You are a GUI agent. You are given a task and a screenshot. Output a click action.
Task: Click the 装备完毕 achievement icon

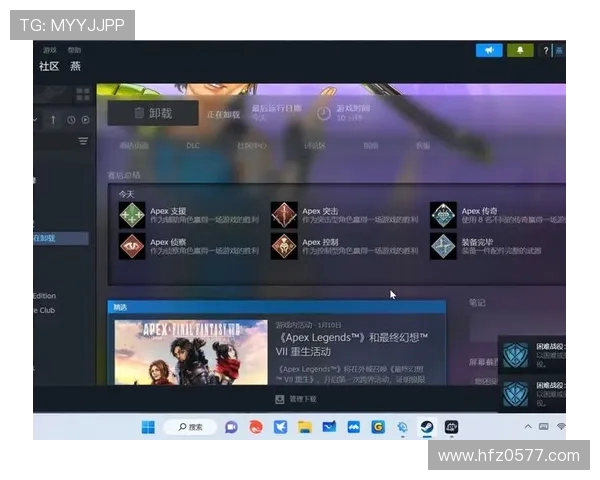(443, 246)
